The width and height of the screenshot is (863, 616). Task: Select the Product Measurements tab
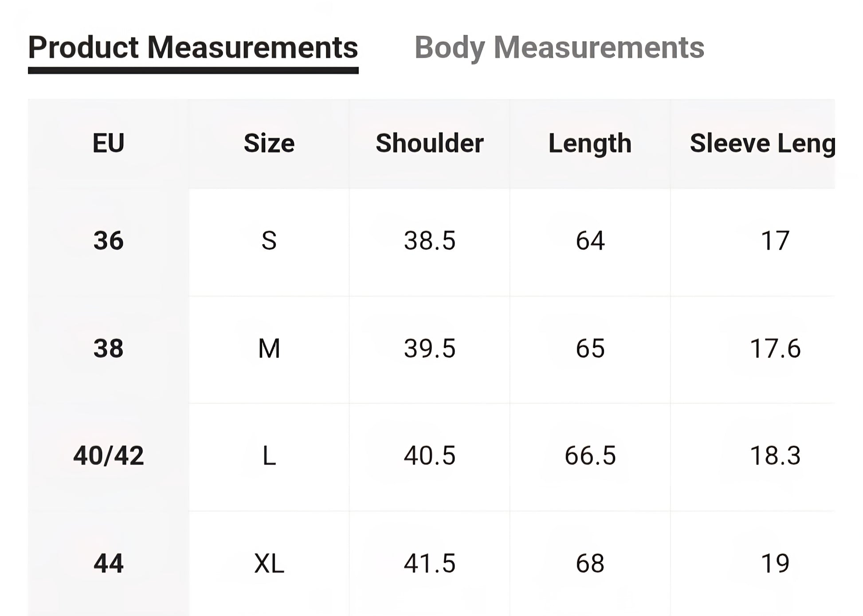[x=193, y=47]
